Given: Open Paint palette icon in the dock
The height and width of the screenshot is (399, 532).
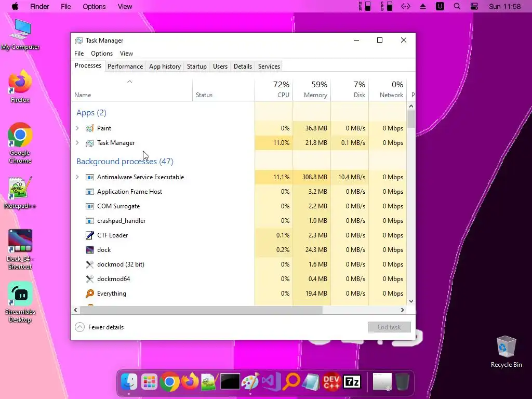Looking at the screenshot, I should pos(250,381).
